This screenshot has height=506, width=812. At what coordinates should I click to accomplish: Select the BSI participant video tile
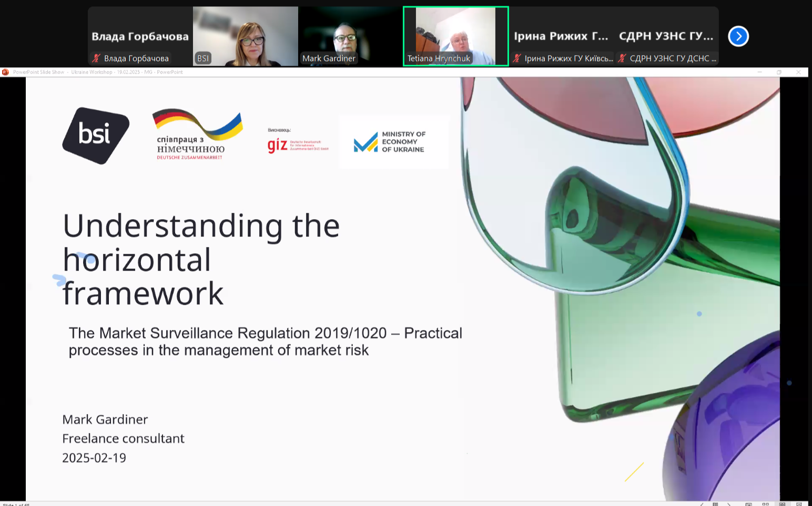[x=245, y=36]
